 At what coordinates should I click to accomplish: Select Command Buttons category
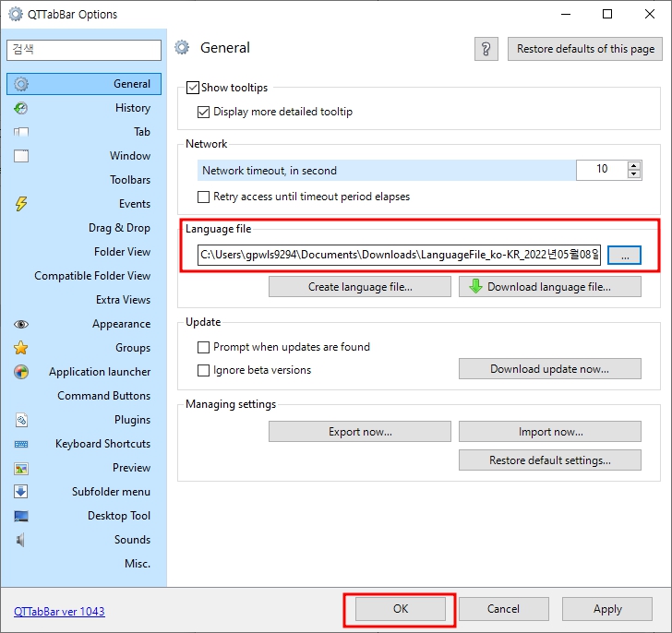coord(84,396)
